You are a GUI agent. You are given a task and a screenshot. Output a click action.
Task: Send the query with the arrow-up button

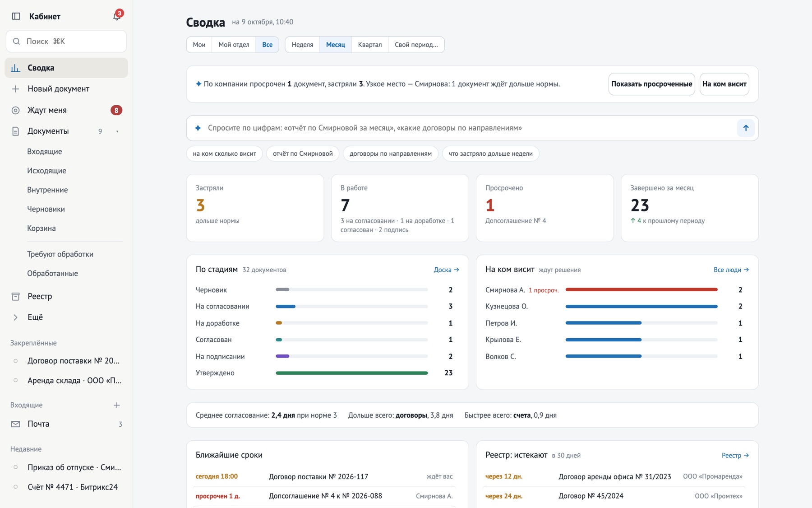pyautogui.click(x=746, y=128)
